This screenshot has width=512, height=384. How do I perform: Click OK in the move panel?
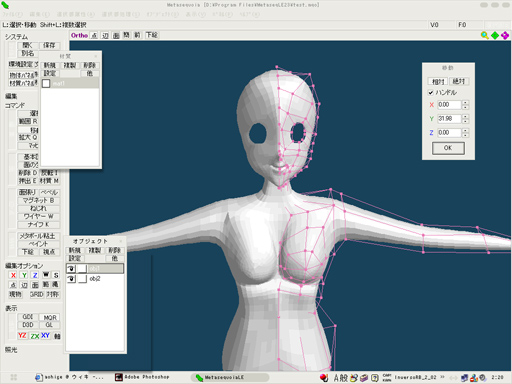tap(448, 148)
